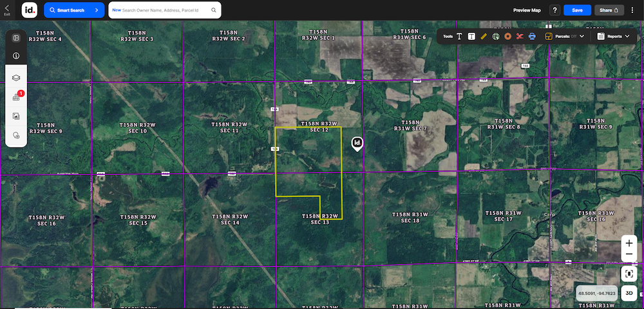The height and width of the screenshot is (309, 644).
Task: Toggle the 3D map view
Action: [630, 294]
